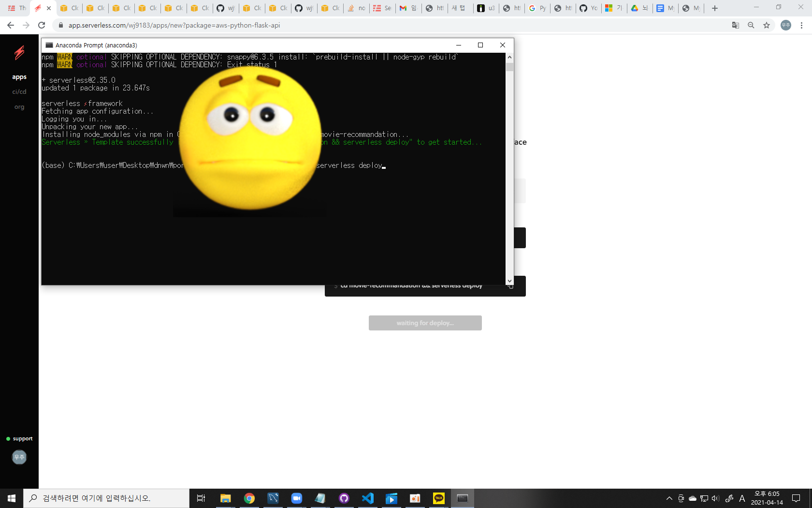Screen dimensions: 812x508
Task: Click the Windows taskbar search box
Action: (106, 498)
